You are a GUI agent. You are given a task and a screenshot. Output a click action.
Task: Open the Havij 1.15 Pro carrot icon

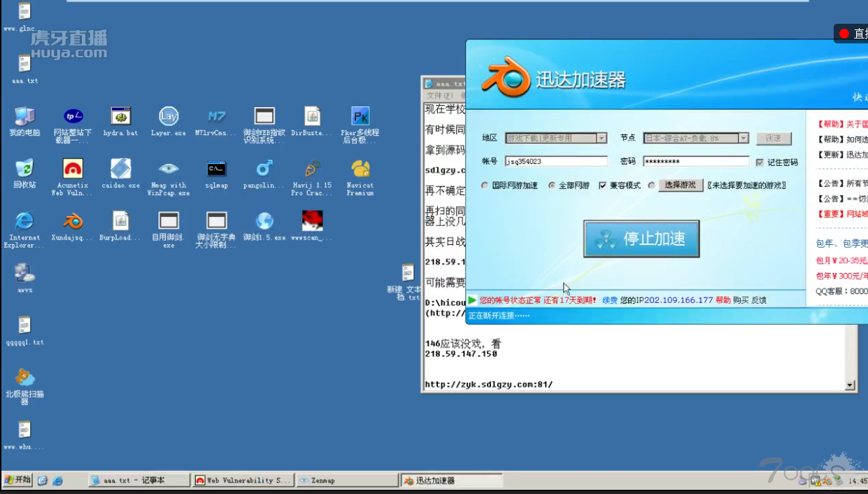coord(312,169)
